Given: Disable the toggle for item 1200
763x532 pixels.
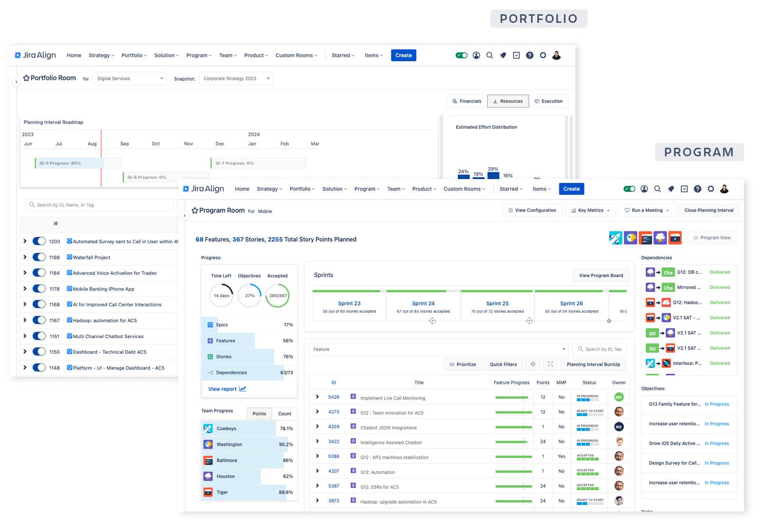Looking at the screenshot, I should tap(39, 241).
